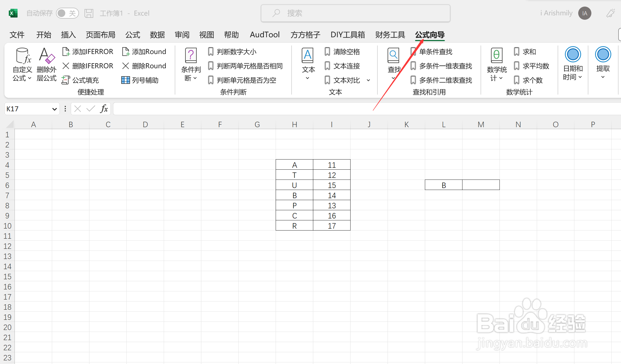621x364 pixels.
Task: Open the Name Box dropdown arrow
Action: 54,109
